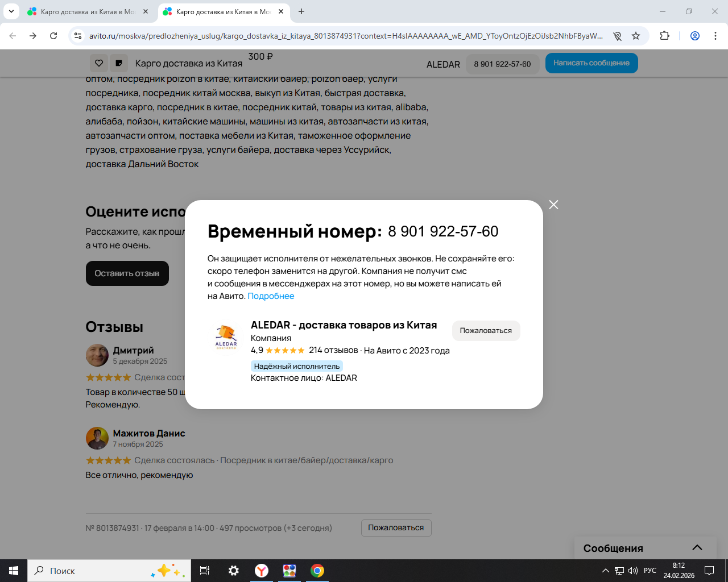728x582 pixels.
Task: Switch to the first Карго доставка tab
Action: [x=88, y=11]
